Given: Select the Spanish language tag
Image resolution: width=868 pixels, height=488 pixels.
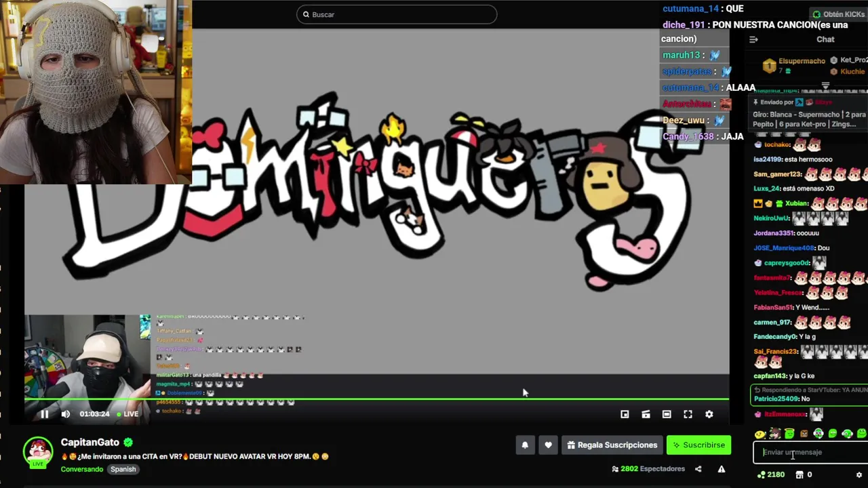Looking at the screenshot, I should coord(123,469).
